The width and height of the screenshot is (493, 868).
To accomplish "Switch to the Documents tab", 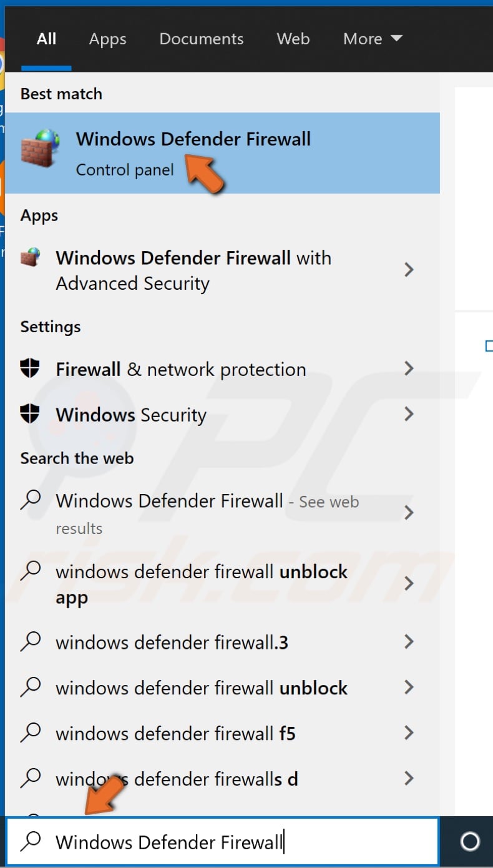I will tap(201, 39).
